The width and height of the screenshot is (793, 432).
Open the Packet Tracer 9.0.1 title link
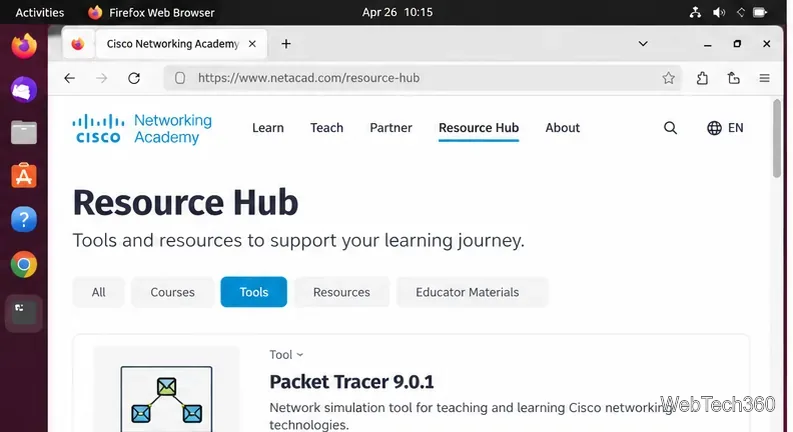pos(351,381)
